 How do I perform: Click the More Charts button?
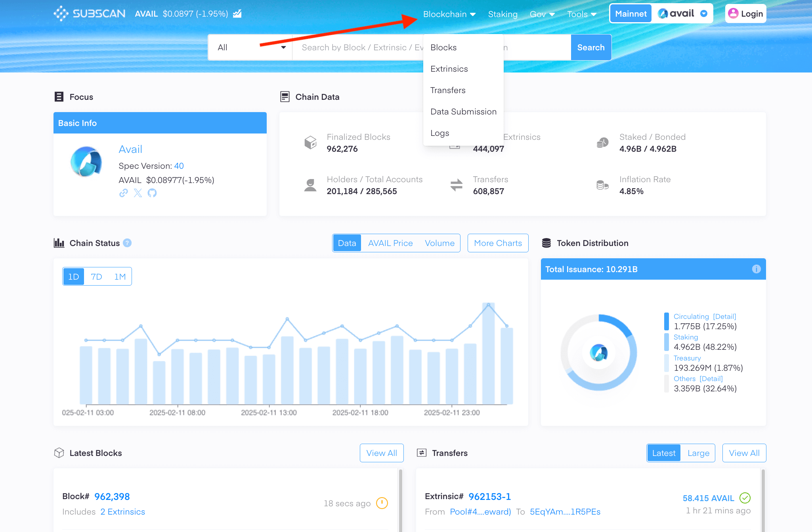pyautogui.click(x=498, y=243)
